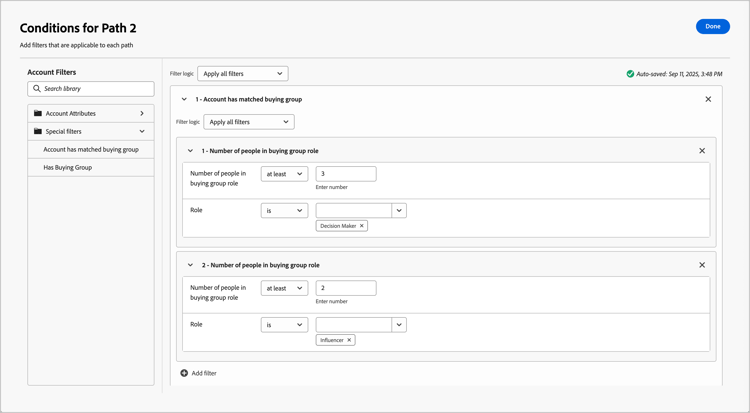Click the Special filters folder icon
Viewport: 750px width, 413px height.
pyautogui.click(x=38, y=132)
